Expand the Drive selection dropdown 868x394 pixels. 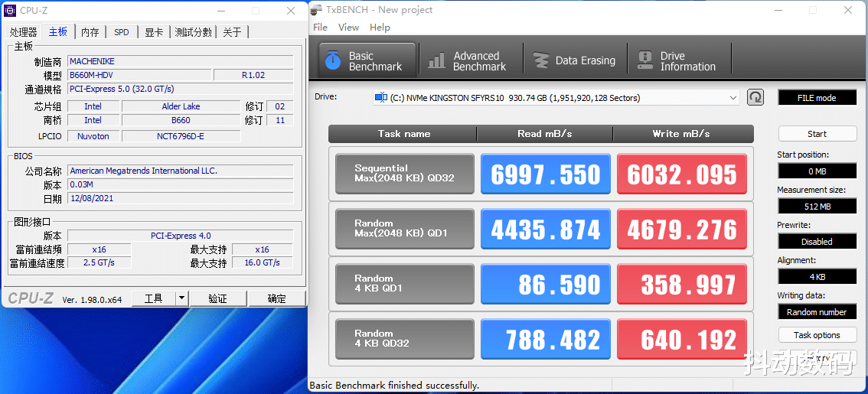point(733,98)
